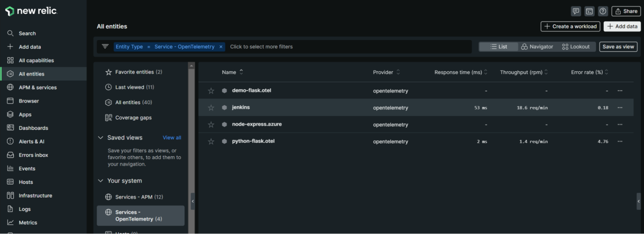Image resolution: width=644 pixels, height=234 pixels.
Task: Click the New Relic logo
Action: (31, 11)
